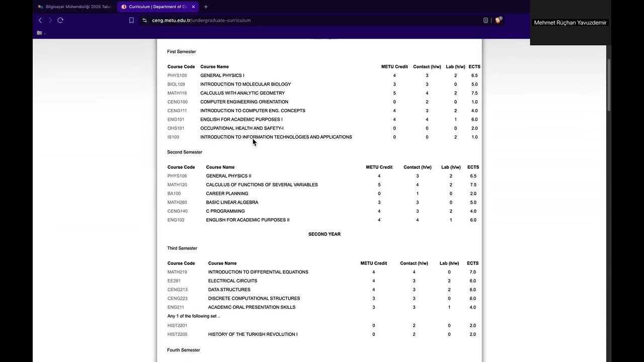This screenshot has width=644, height=362.
Task: Reload the curriculum page
Action: tap(60, 20)
